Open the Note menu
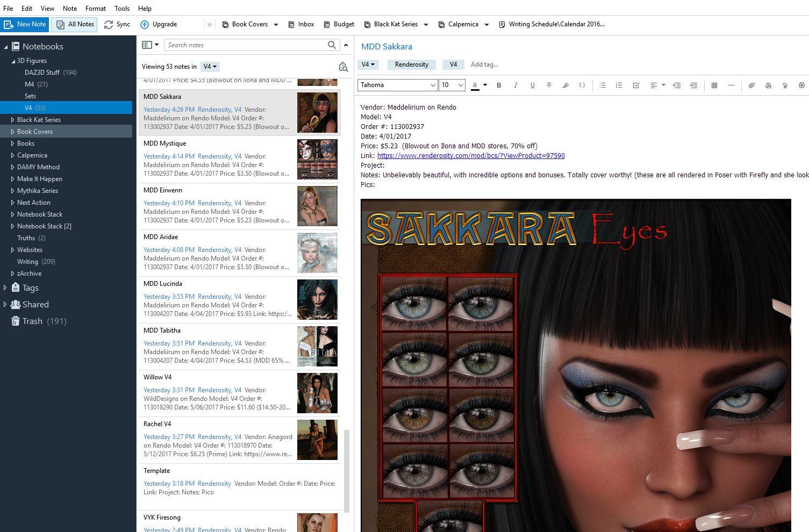Screen dimensions: 809x532 pyautogui.click(x=70, y=8)
